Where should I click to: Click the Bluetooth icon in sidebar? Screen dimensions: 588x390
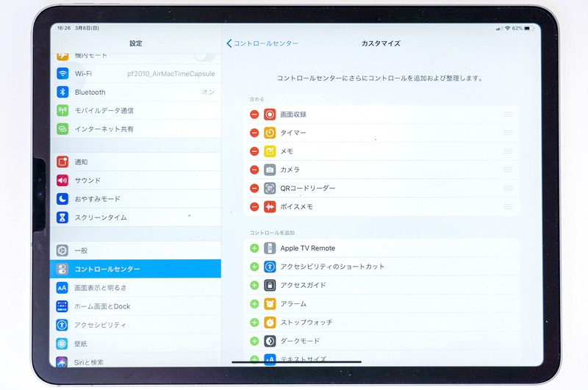(x=62, y=92)
